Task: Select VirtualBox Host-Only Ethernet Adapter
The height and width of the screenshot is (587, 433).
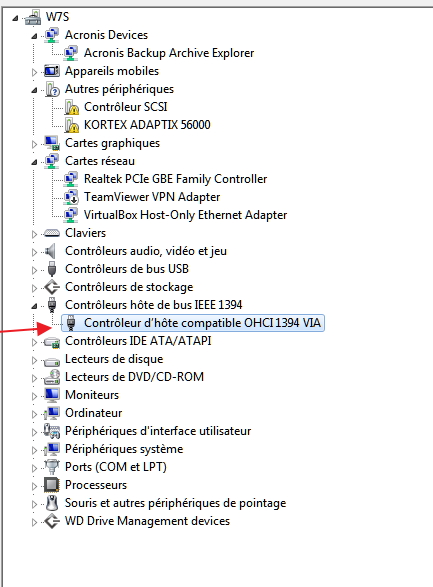Action: click(185, 215)
